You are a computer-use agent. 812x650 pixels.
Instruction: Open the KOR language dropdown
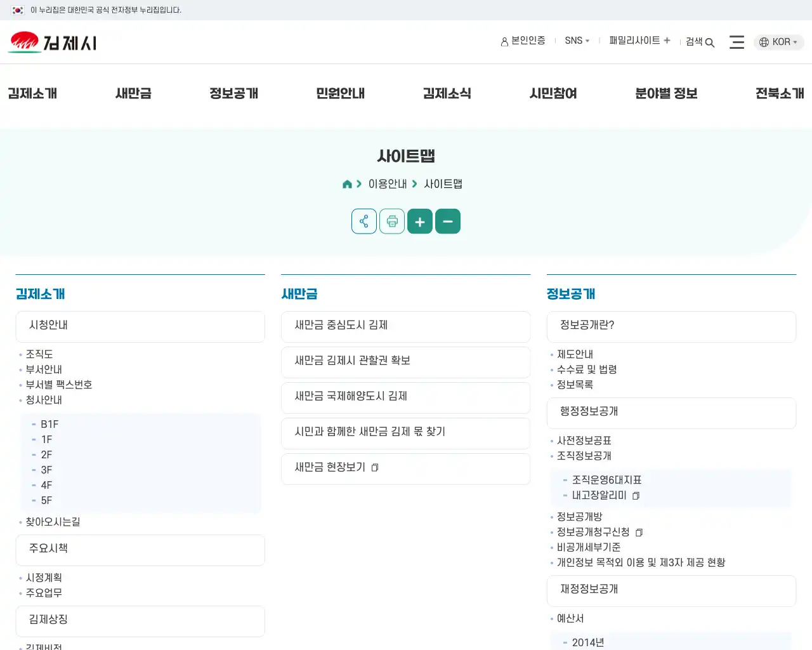coord(781,42)
